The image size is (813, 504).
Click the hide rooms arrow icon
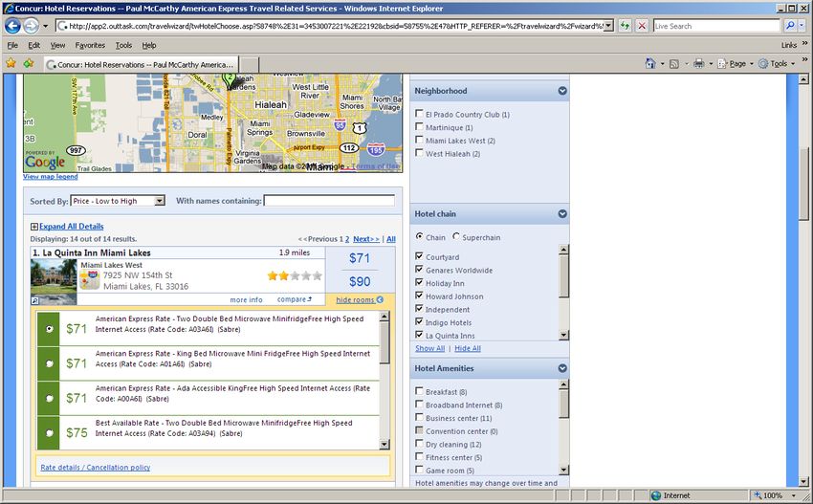tap(380, 299)
